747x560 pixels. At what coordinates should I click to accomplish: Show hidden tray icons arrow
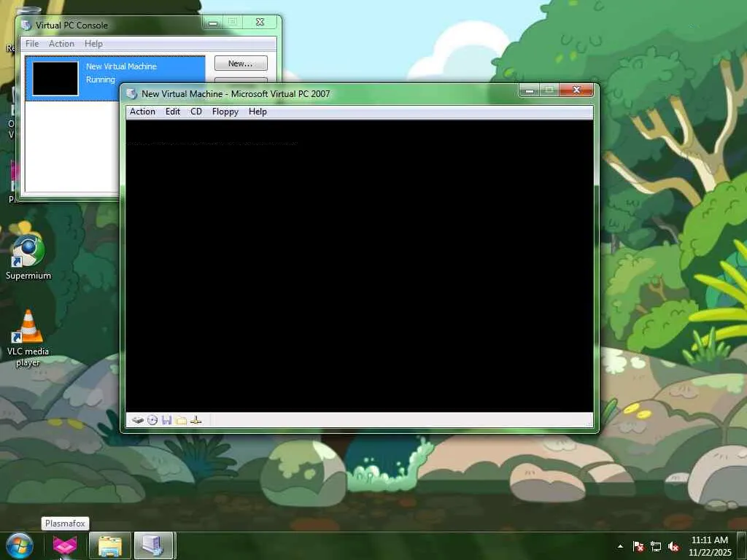tap(620, 546)
